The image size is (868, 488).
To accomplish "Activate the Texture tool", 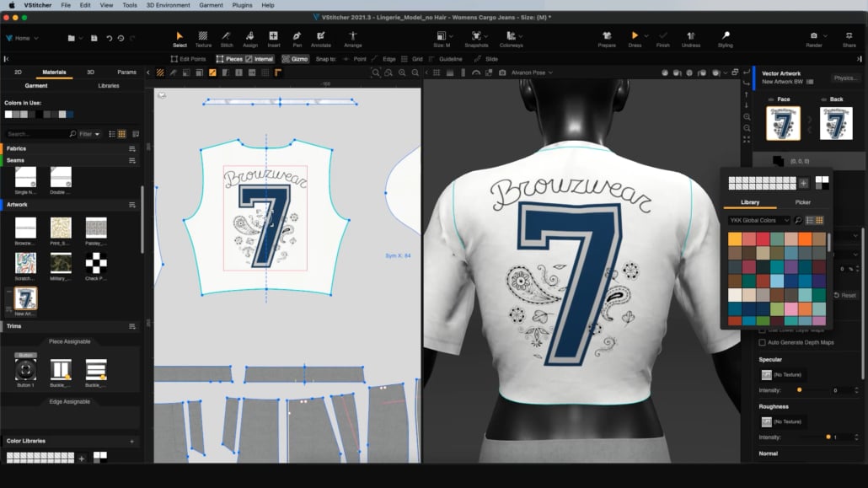I will [203, 39].
